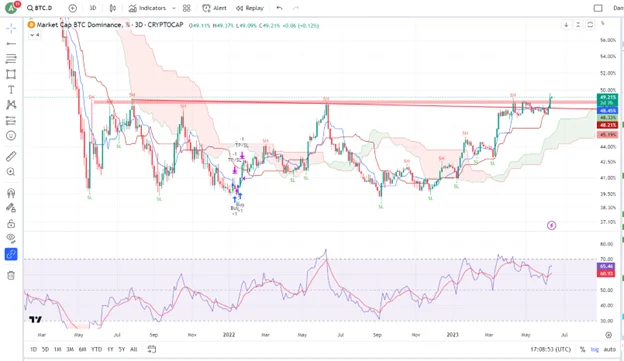
Task: Toggle auto scale mode
Action: (610, 349)
